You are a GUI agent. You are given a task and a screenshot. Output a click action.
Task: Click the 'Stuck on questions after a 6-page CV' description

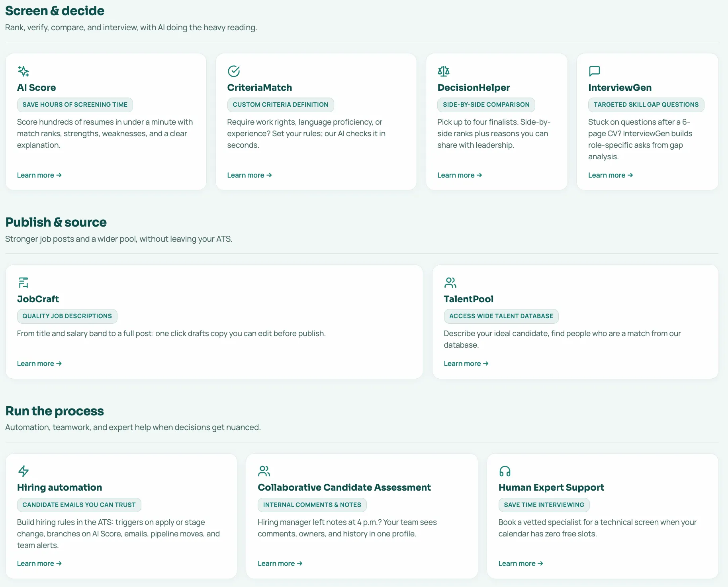[x=640, y=139]
